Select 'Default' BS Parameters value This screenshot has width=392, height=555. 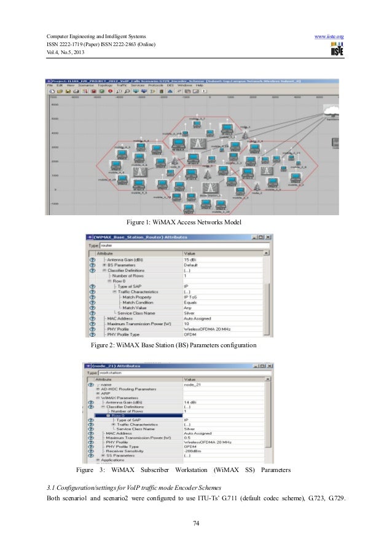(x=190, y=265)
